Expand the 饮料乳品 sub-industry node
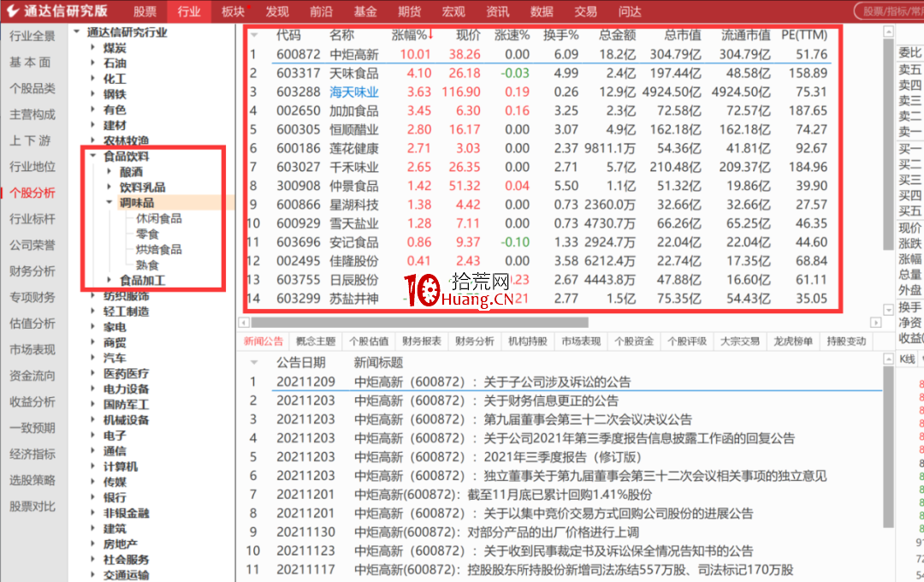Viewport: 924px width, 582px height. pos(109,187)
